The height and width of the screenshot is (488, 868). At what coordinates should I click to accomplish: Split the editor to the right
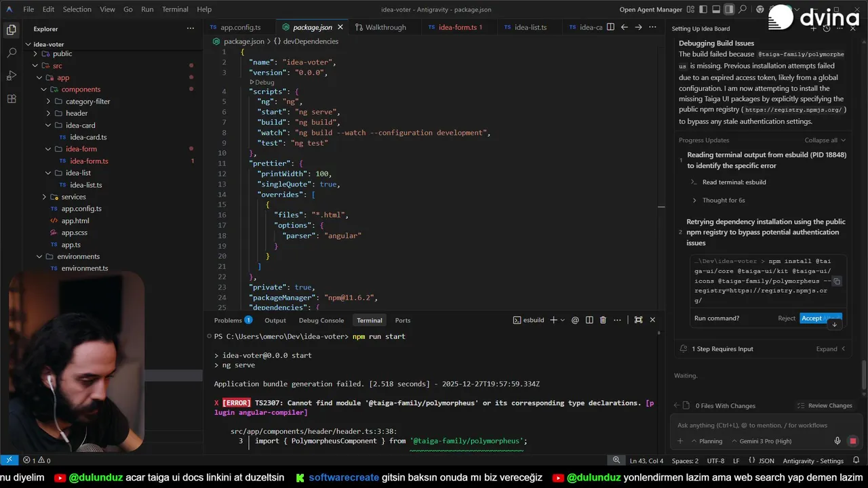pyautogui.click(x=611, y=27)
